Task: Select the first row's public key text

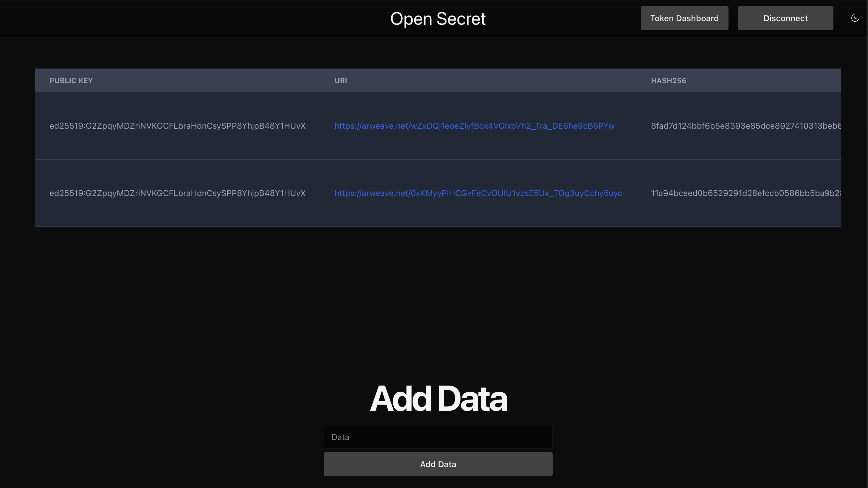Action: (x=177, y=126)
